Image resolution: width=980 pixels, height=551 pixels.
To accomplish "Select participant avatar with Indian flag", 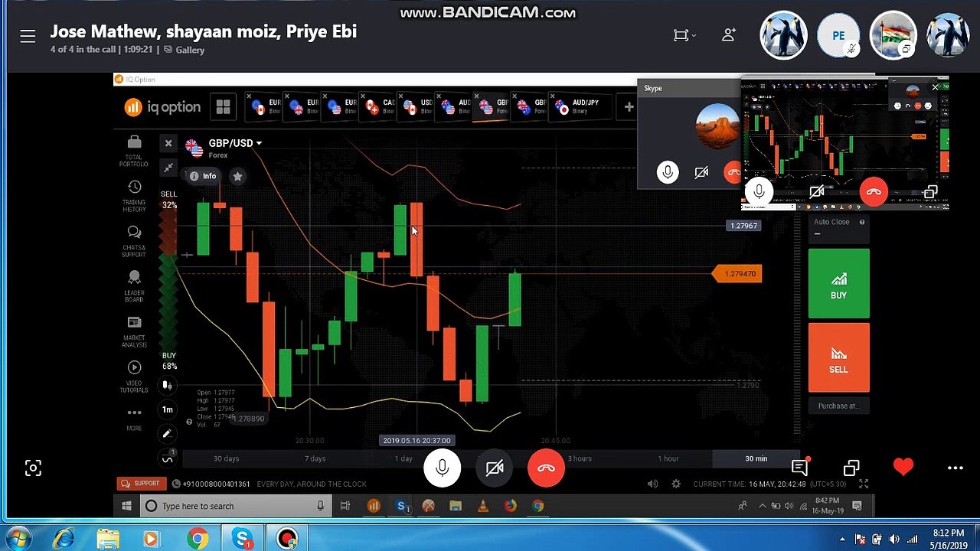I will (893, 35).
